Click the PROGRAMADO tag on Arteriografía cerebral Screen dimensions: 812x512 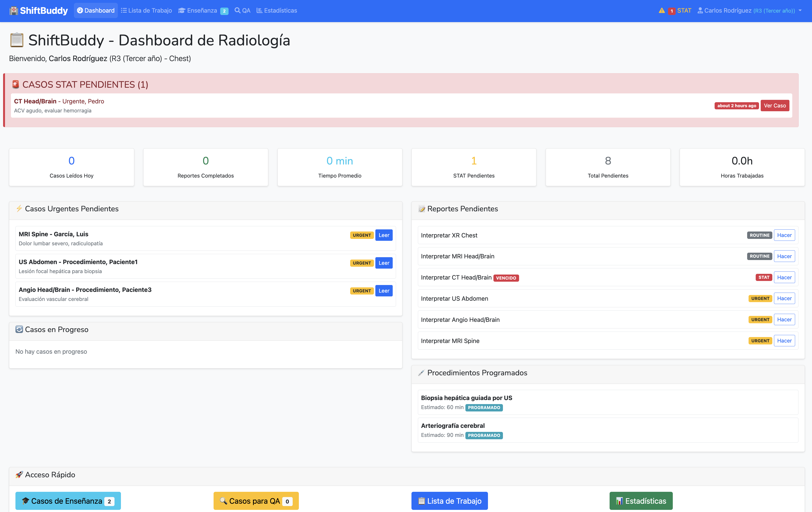[x=484, y=435]
